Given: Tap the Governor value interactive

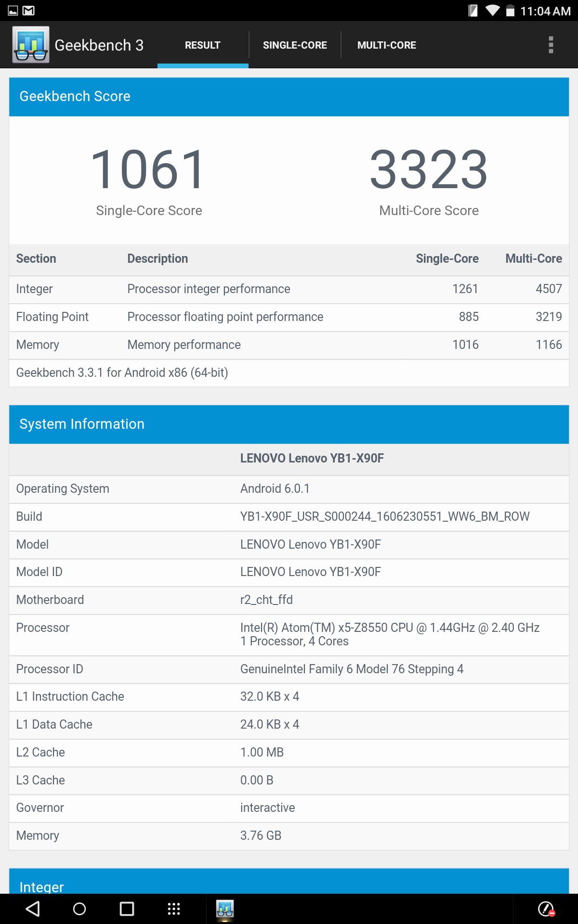Looking at the screenshot, I should tap(268, 808).
